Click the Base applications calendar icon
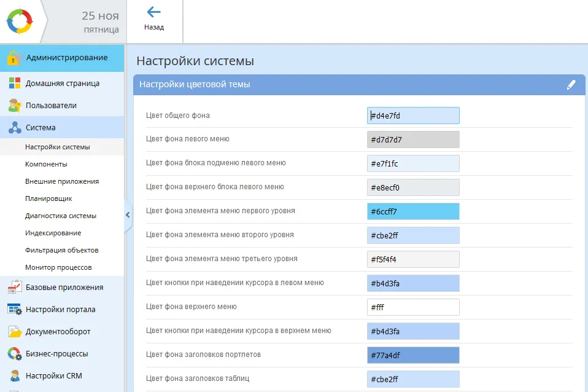Screen dimensions: 588x392 point(15,288)
